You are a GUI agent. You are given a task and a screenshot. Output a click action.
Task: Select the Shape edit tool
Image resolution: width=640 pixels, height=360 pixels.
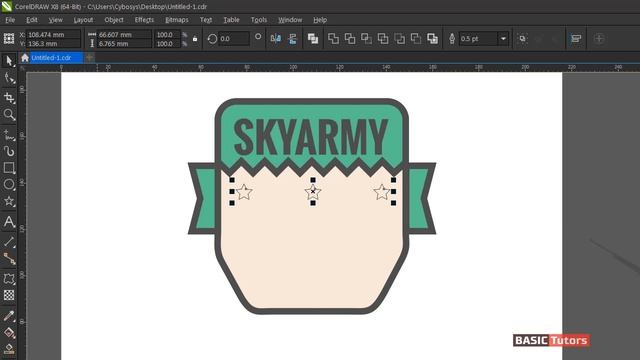[x=9, y=78]
